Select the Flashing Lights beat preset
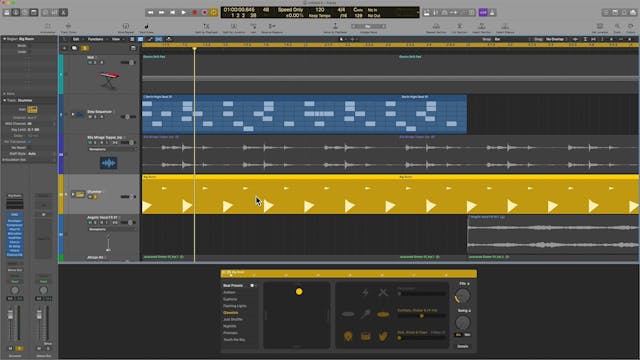This screenshot has width=640, height=360. pos(235,306)
